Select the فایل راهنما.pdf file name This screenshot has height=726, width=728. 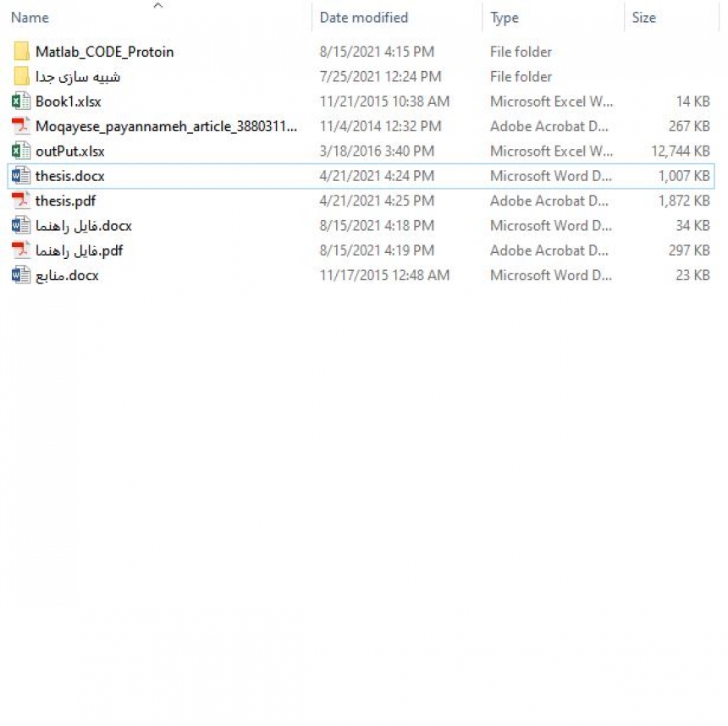[x=80, y=250]
